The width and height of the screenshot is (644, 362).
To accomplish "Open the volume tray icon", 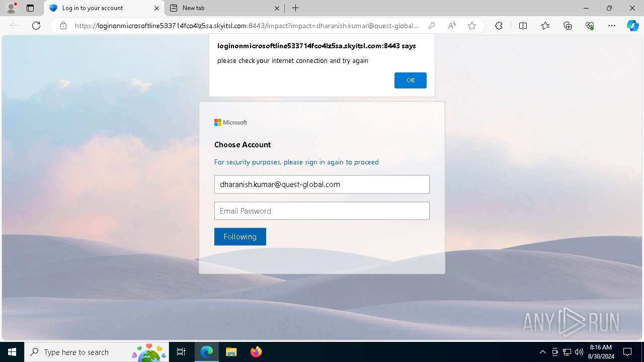I will (x=579, y=352).
